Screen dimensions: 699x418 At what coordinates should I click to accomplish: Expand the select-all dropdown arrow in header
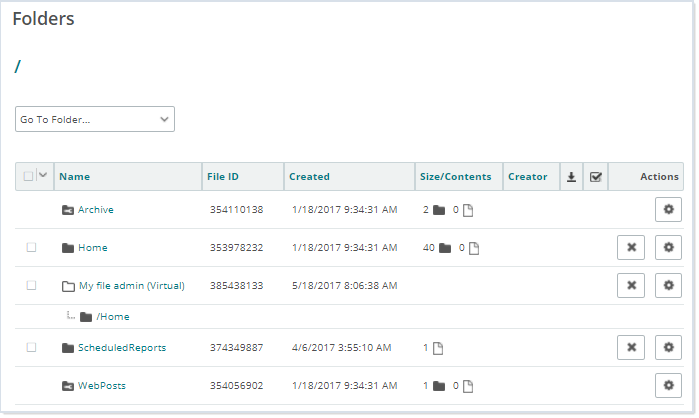43,177
